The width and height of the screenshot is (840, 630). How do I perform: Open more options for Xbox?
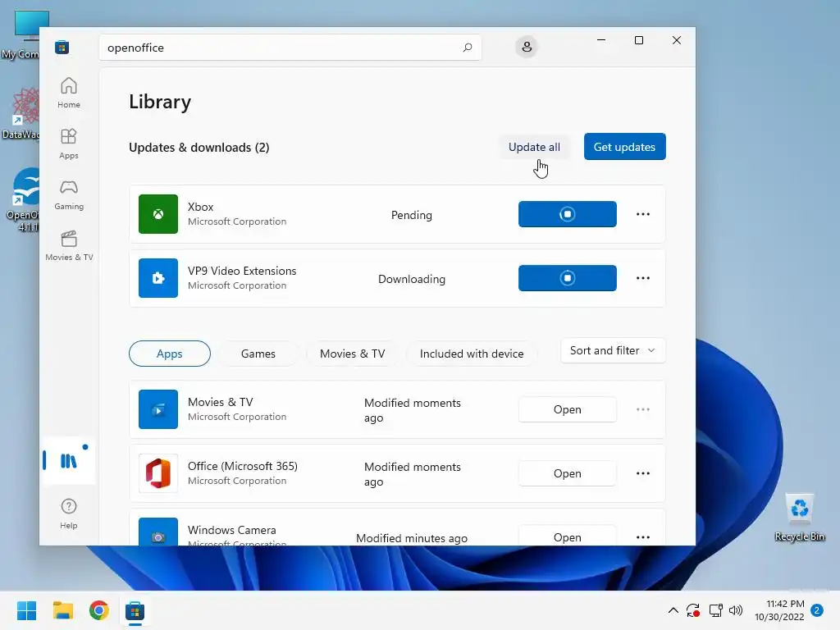coord(643,214)
